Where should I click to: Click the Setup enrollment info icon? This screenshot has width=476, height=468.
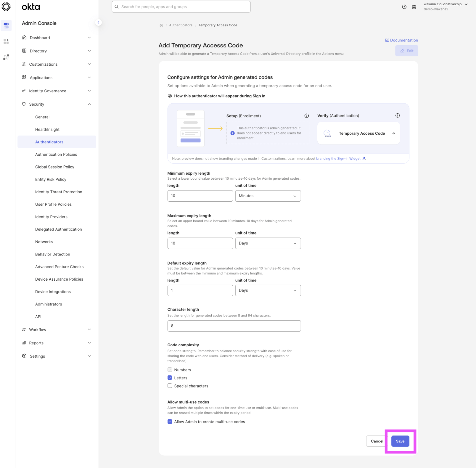[306, 116]
